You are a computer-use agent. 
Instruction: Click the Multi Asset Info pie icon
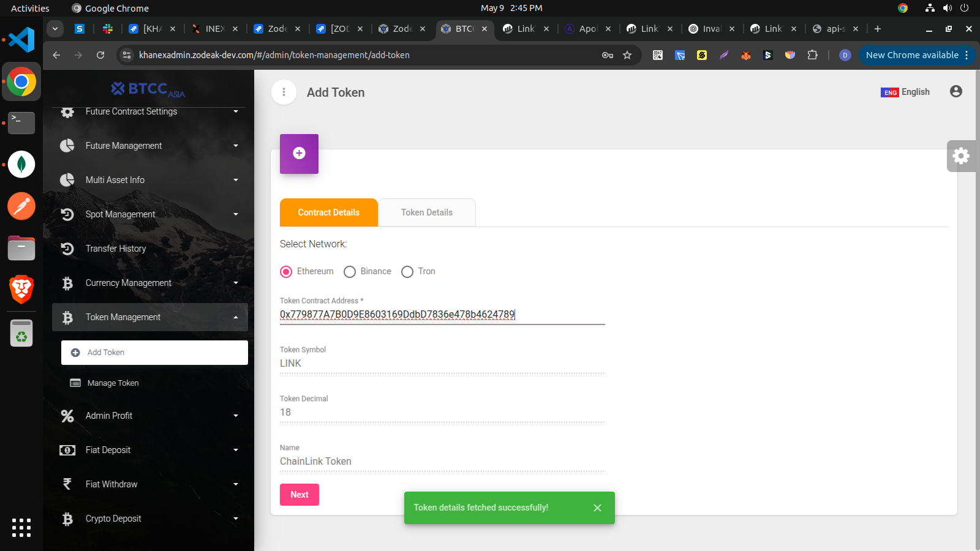coord(67,180)
